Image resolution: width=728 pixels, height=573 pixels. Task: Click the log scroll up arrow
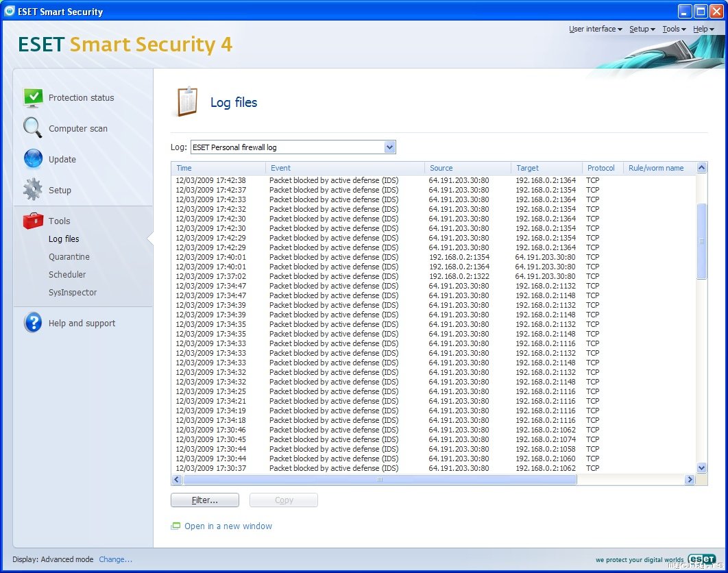[701, 168]
